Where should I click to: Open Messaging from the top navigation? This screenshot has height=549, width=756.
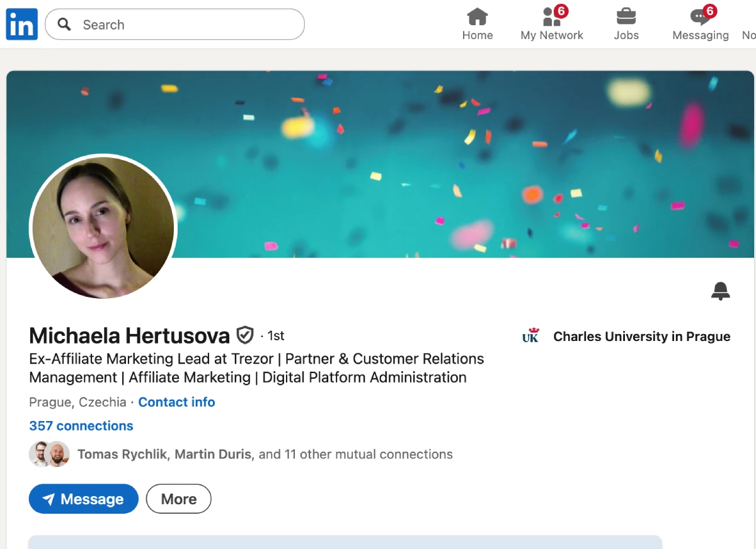pos(700,25)
